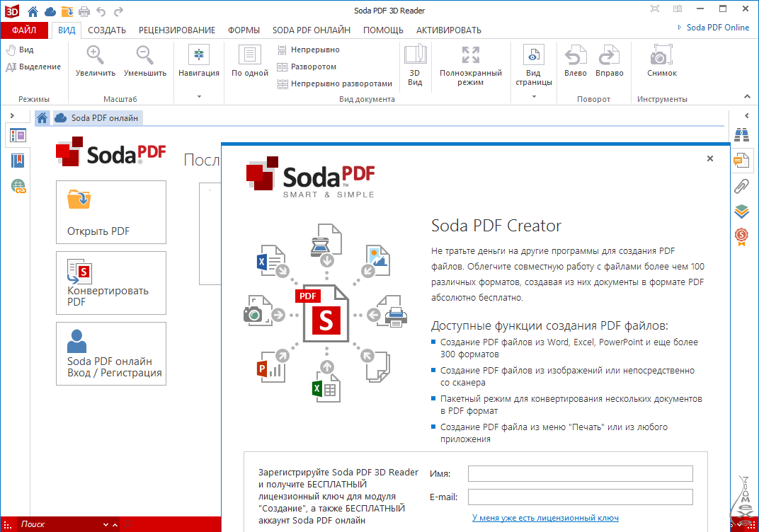
Task: Open the АКТИВИРОВАТЬ tab
Action: 449,30
